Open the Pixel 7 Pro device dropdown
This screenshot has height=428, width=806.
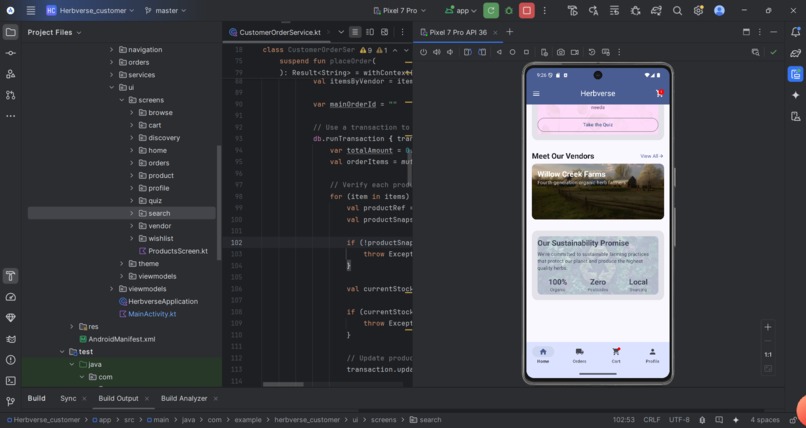pyautogui.click(x=398, y=10)
